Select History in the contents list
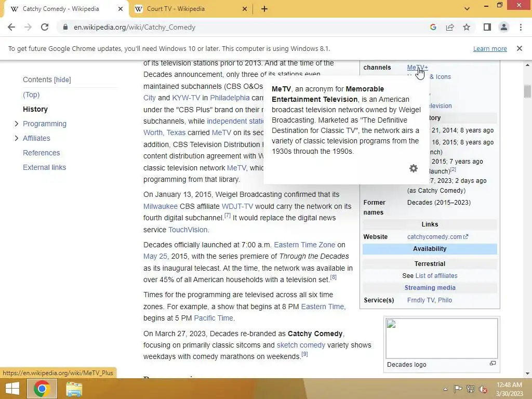The height and width of the screenshot is (399, 532). (35, 109)
